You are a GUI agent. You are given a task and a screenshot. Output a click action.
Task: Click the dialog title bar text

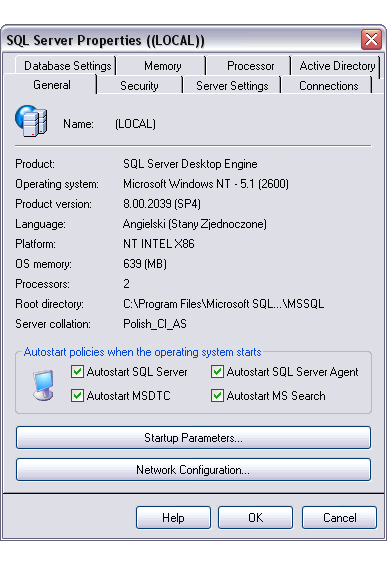[105, 40]
